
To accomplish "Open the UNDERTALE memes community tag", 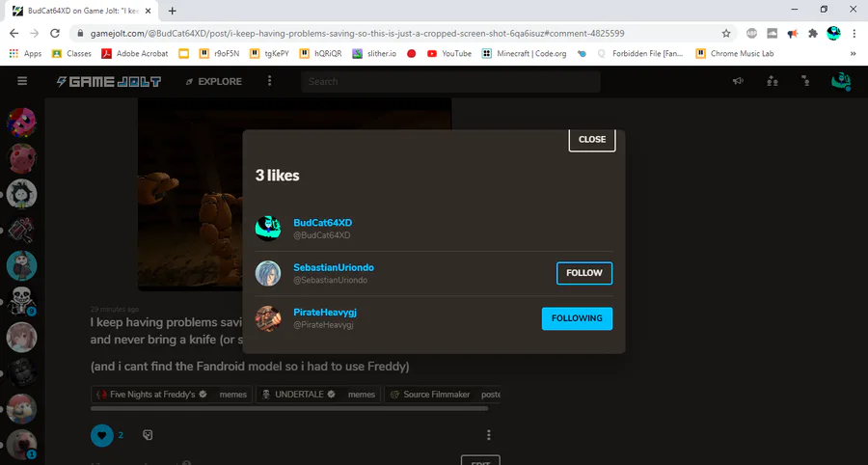I will (318, 395).
